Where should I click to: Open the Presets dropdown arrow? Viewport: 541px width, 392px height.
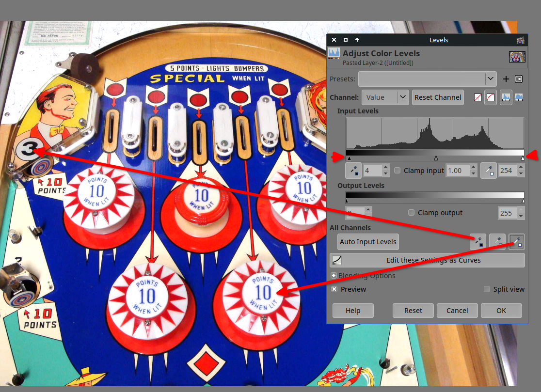(490, 79)
